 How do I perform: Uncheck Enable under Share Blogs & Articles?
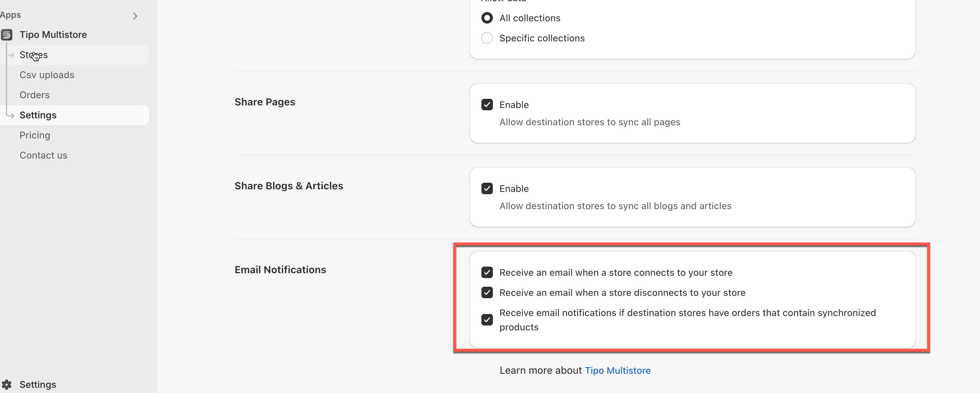(x=487, y=188)
